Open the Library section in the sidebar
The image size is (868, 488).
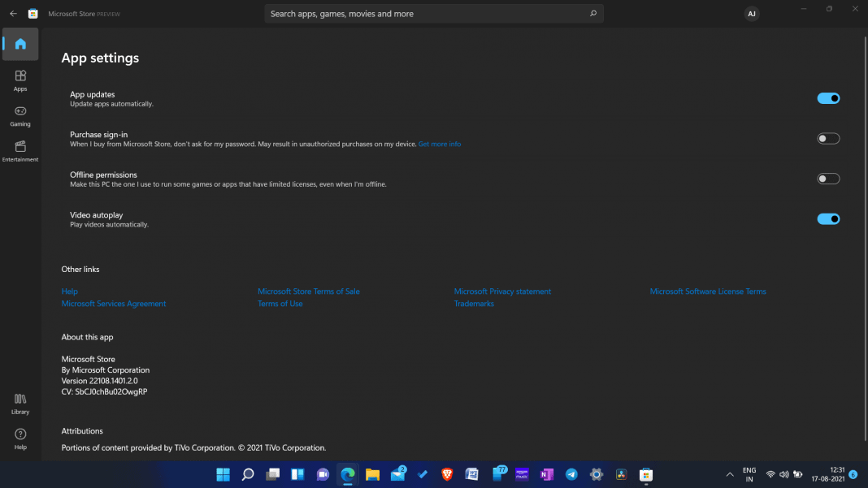(20, 403)
